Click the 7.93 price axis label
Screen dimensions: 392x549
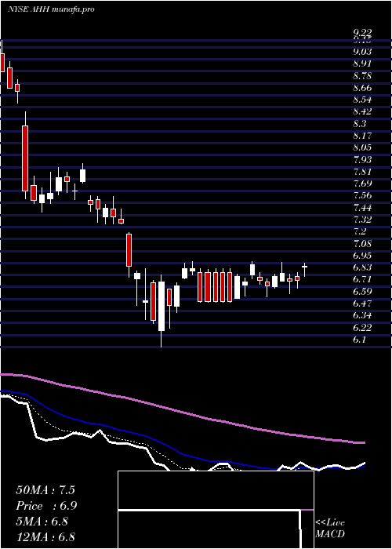click(x=362, y=160)
